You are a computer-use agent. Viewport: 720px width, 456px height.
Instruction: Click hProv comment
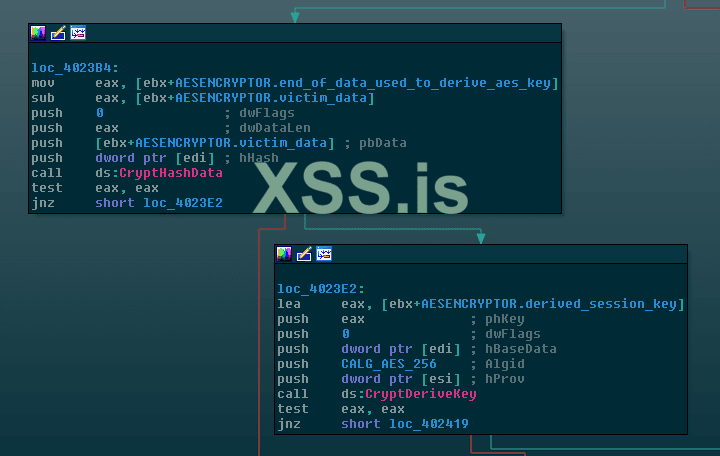505,378
